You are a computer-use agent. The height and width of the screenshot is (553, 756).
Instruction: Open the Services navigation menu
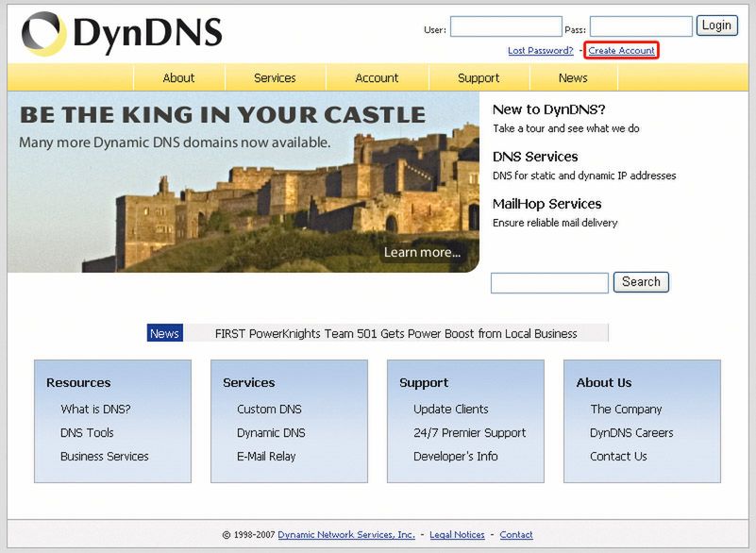pos(275,77)
